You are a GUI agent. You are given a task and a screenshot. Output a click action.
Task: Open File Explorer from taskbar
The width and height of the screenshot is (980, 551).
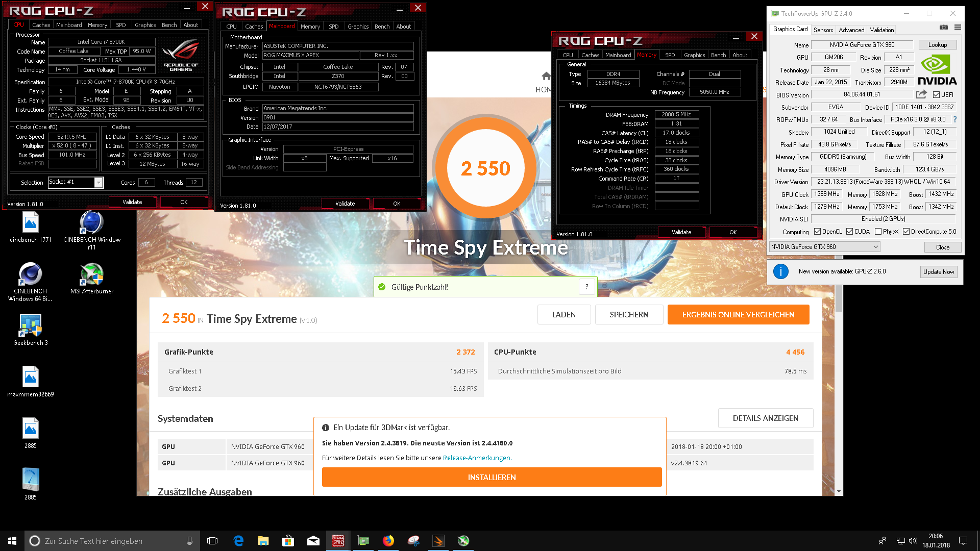pyautogui.click(x=263, y=541)
